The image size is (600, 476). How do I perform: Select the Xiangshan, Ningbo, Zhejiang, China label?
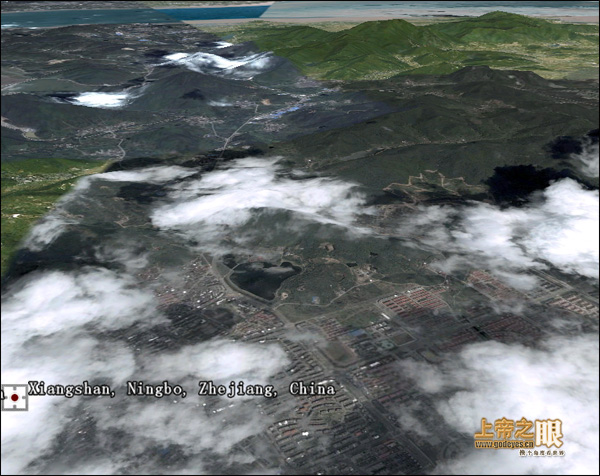point(182,389)
